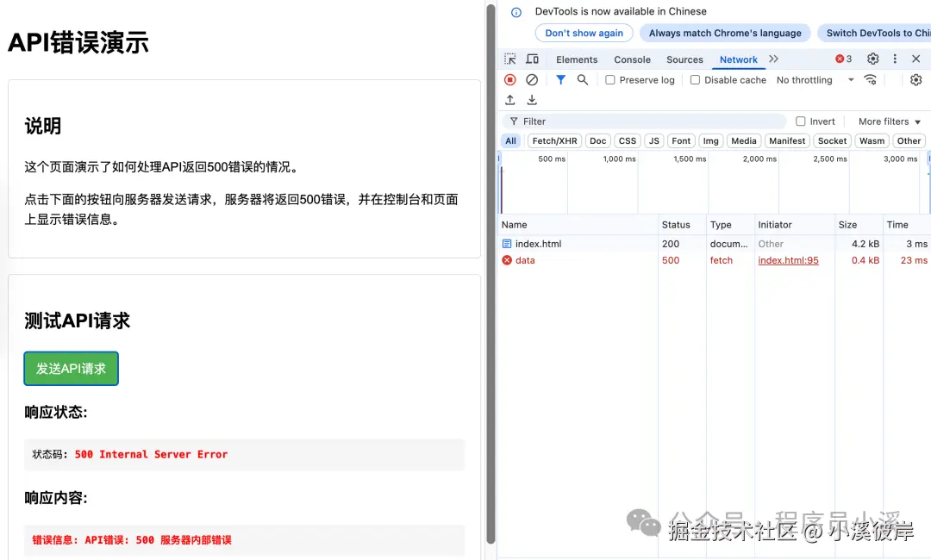This screenshot has width=931, height=560.
Task: Enable the Disable cache checkbox
Action: pyautogui.click(x=696, y=80)
